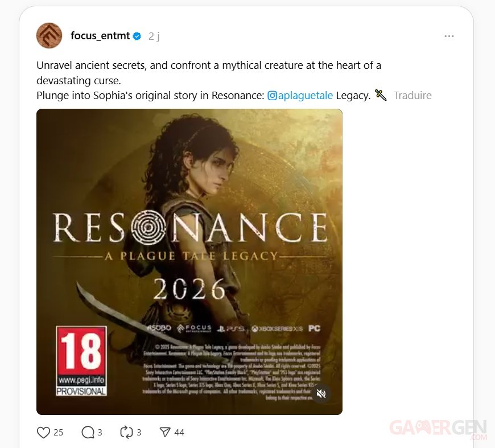
Task: Open the three-dot more options menu
Action: pos(449,36)
